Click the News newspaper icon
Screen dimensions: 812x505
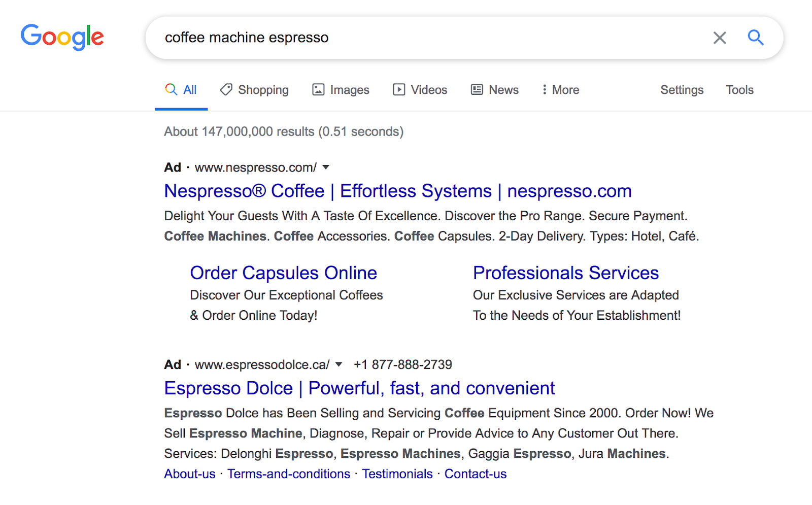tap(477, 90)
